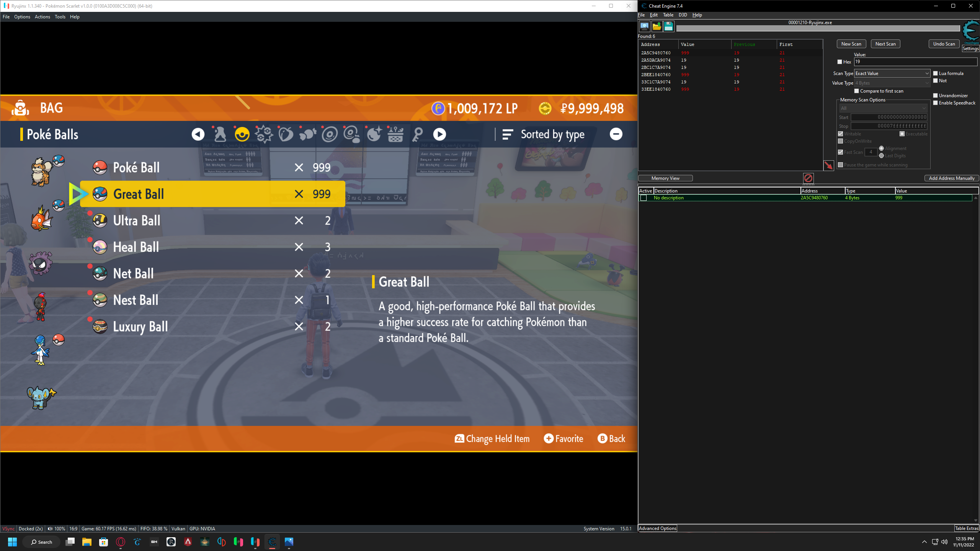Toggle the Not checkbox
The width and height of the screenshot is (980, 551).
click(935, 81)
